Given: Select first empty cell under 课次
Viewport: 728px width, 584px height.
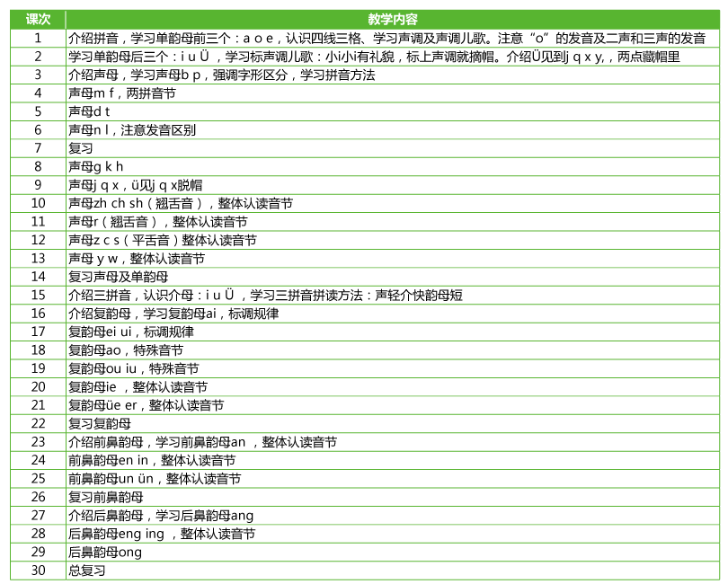Looking at the screenshot, I should 38,39.
